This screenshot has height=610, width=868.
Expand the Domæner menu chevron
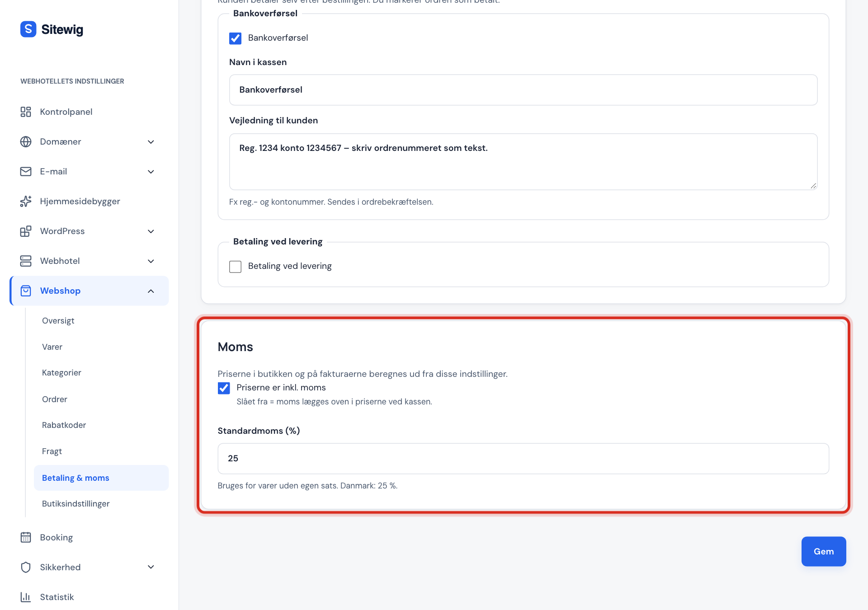point(151,142)
